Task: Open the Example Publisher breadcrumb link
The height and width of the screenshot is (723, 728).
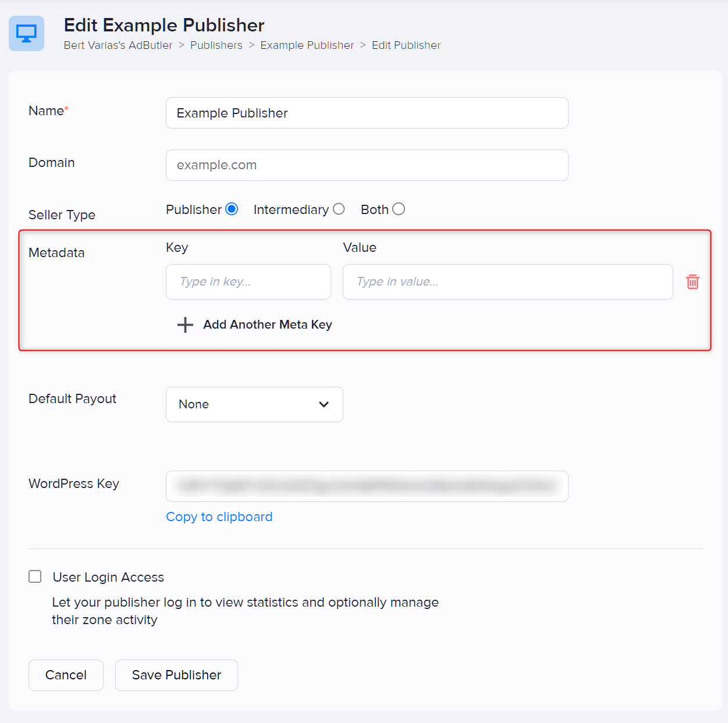Action: tap(307, 45)
